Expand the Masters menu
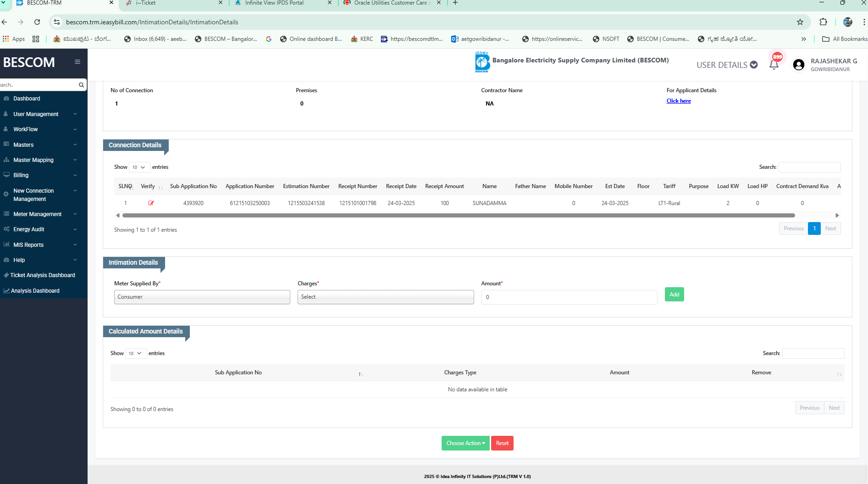 (x=44, y=145)
